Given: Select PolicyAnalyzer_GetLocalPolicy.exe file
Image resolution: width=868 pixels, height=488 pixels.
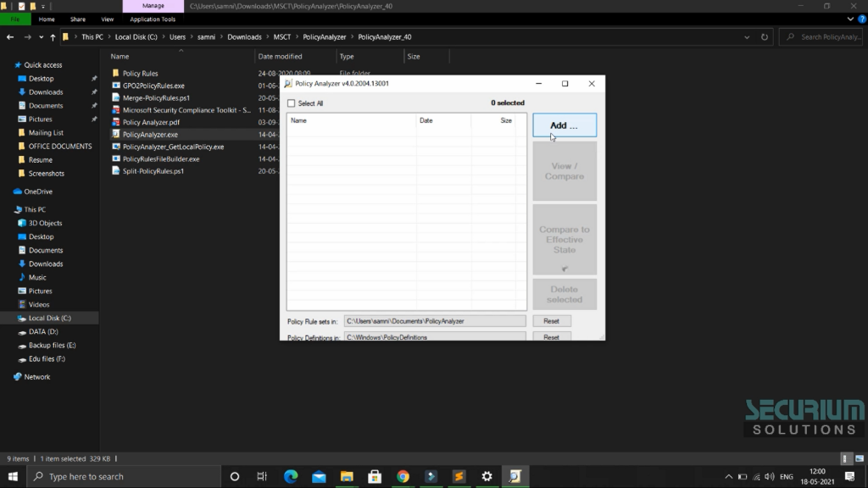Looking at the screenshot, I should pyautogui.click(x=173, y=147).
